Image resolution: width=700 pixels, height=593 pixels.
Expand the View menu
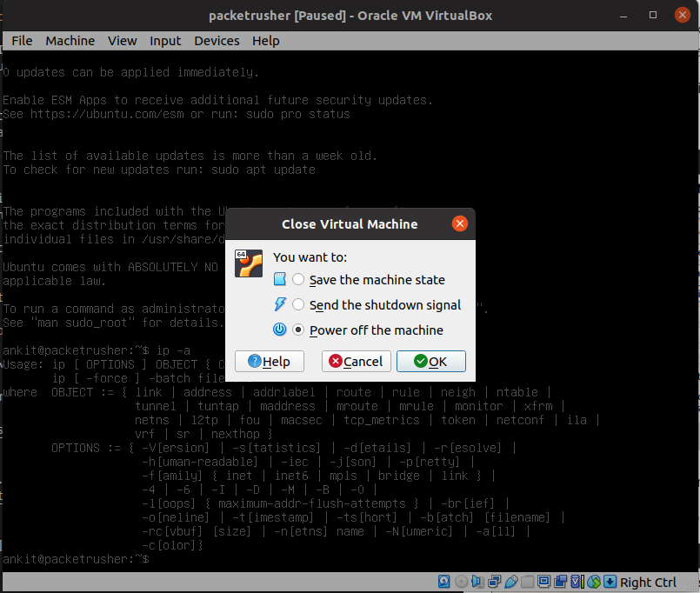pyautogui.click(x=123, y=41)
